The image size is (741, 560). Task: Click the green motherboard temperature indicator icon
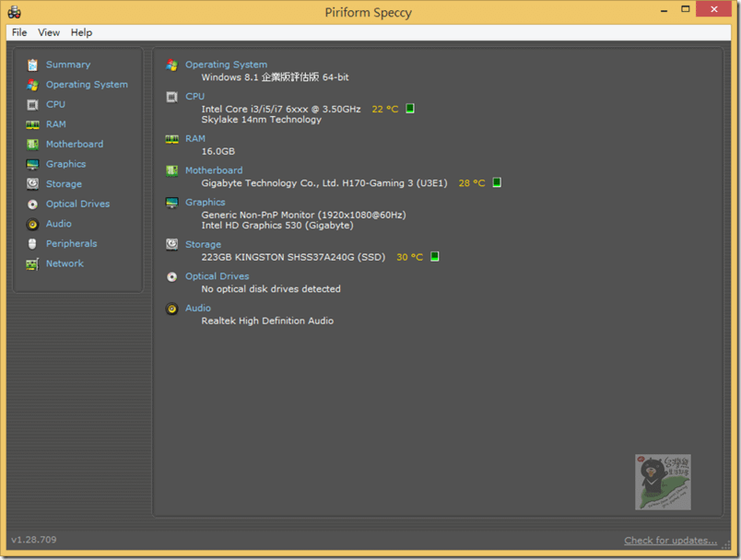(497, 182)
